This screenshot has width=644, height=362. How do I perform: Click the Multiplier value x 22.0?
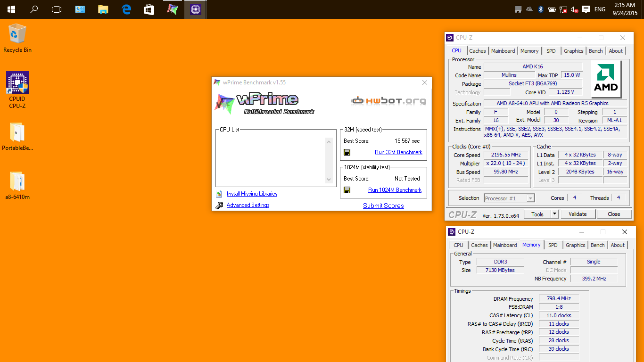506,164
